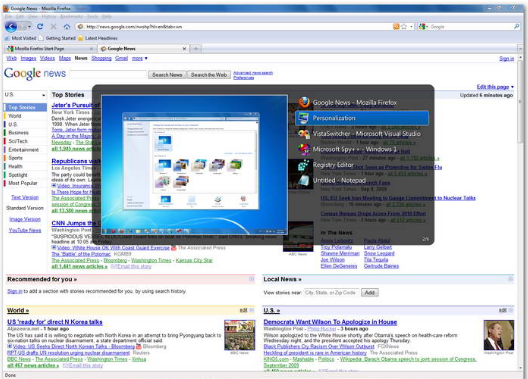The image size is (528, 379).
Task: Open the new tab button
Action: click(x=196, y=49)
